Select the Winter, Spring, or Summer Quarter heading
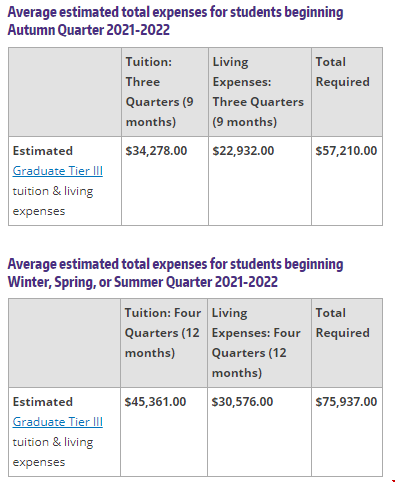395x482 pixels. (175, 273)
